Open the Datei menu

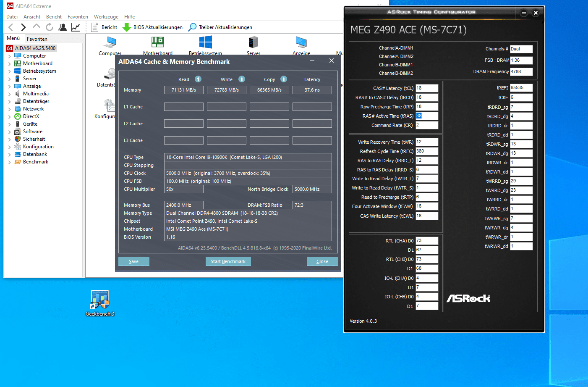[x=12, y=17]
